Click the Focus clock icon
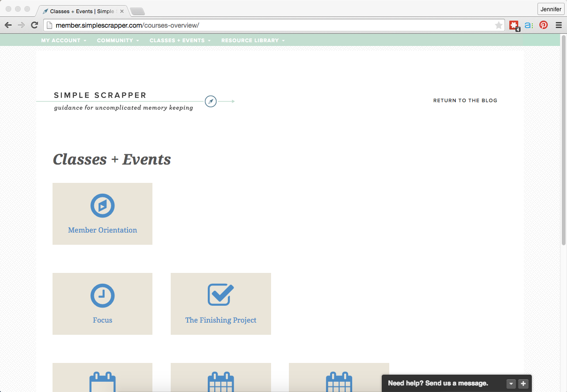This screenshot has height=392, width=567. tap(102, 295)
